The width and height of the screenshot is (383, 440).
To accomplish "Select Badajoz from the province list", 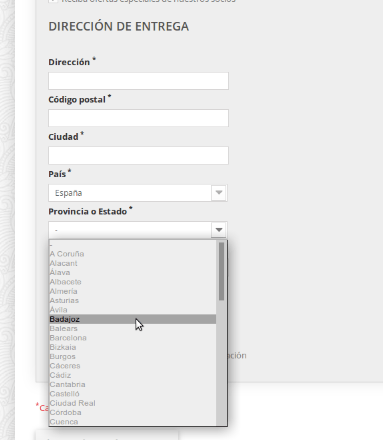I will [133, 319].
